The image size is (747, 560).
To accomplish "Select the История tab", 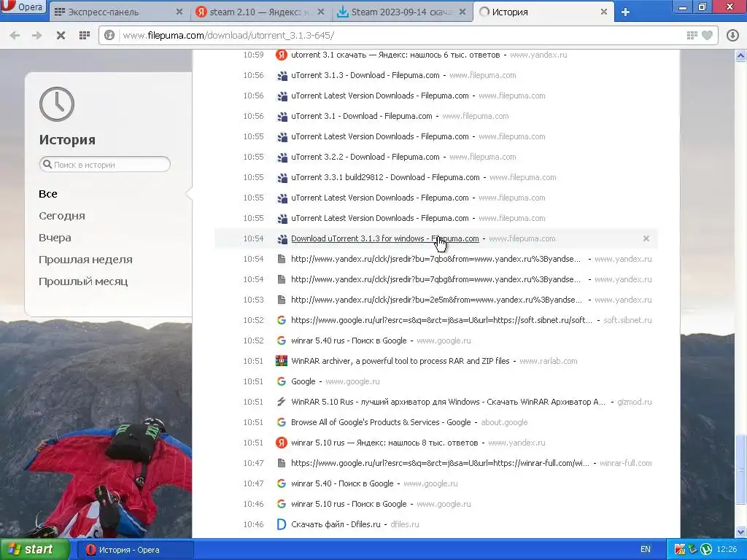I will [543, 12].
